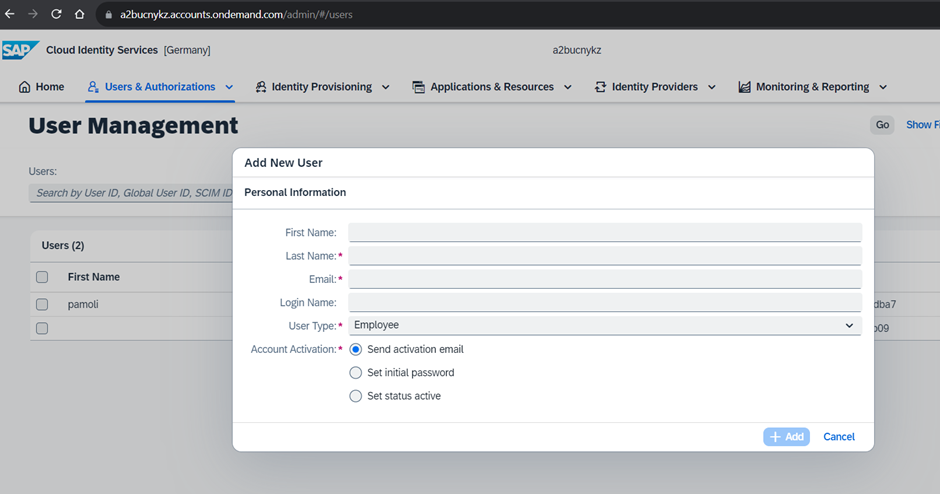Expand the Identity Providers menu chevron
Screen dimensions: 940x494
tap(712, 87)
